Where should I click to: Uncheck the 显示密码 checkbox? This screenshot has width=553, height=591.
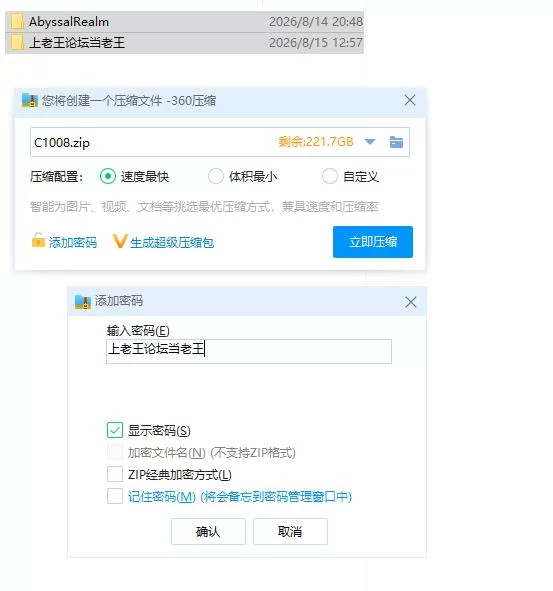pos(115,430)
